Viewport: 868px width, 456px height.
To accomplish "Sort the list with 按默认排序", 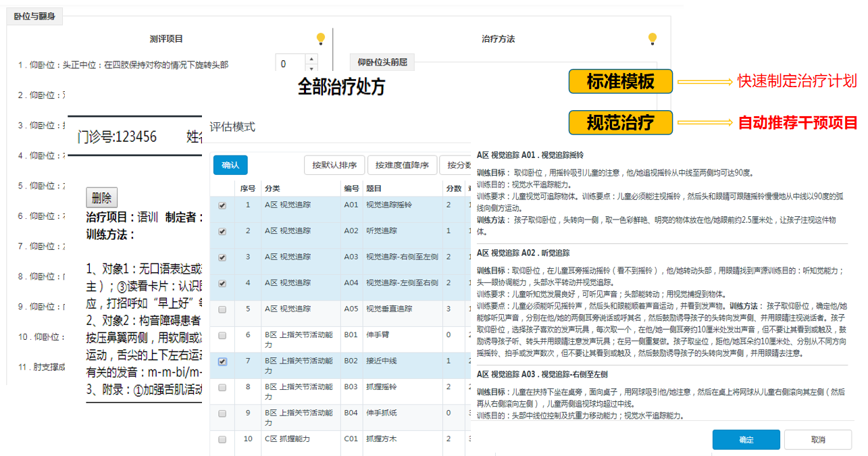I will [x=334, y=166].
